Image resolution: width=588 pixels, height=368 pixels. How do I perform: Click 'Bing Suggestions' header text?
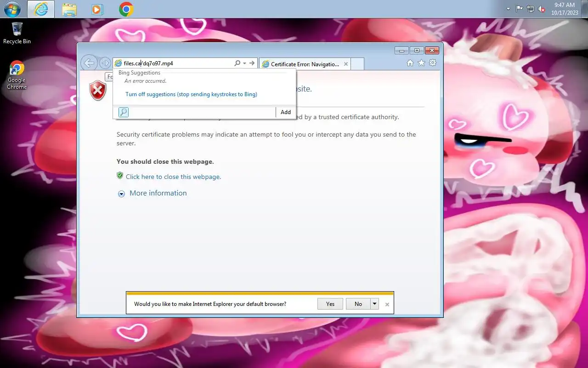click(139, 73)
